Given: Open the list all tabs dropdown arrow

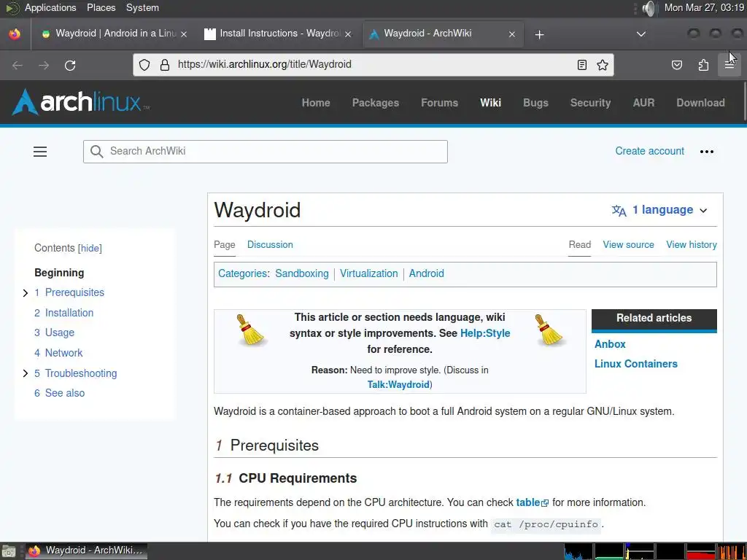Looking at the screenshot, I should 641,34.
